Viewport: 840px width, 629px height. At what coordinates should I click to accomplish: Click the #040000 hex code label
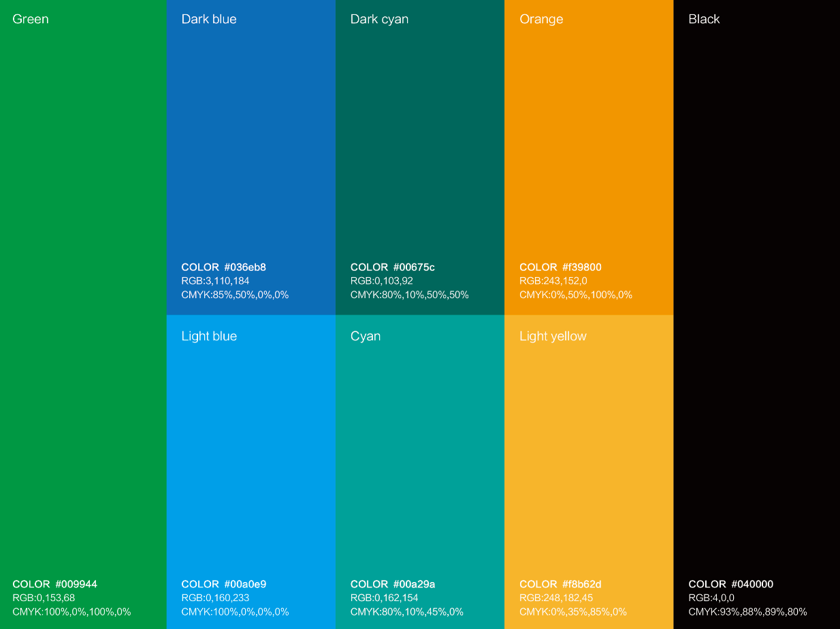752,584
